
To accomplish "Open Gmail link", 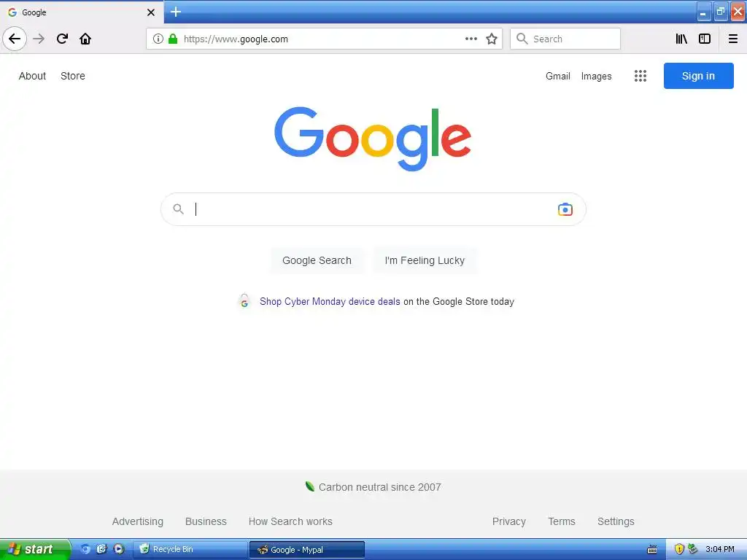I will [x=558, y=76].
